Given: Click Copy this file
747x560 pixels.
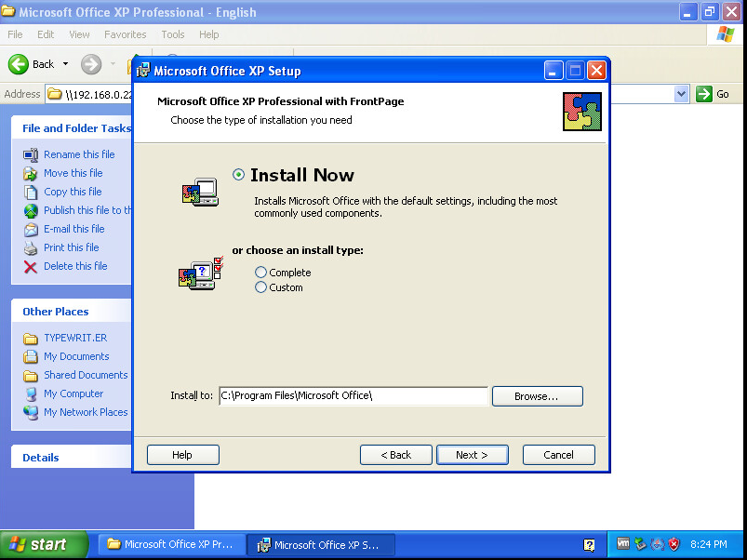Looking at the screenshot, I should 73,192.
